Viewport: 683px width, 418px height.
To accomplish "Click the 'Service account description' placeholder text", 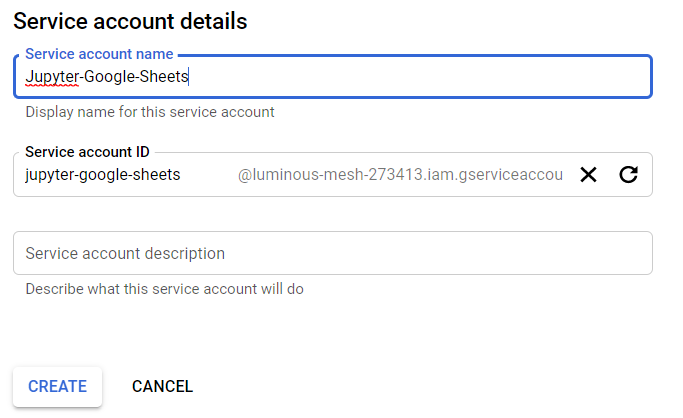I will [x=125, y=253].
